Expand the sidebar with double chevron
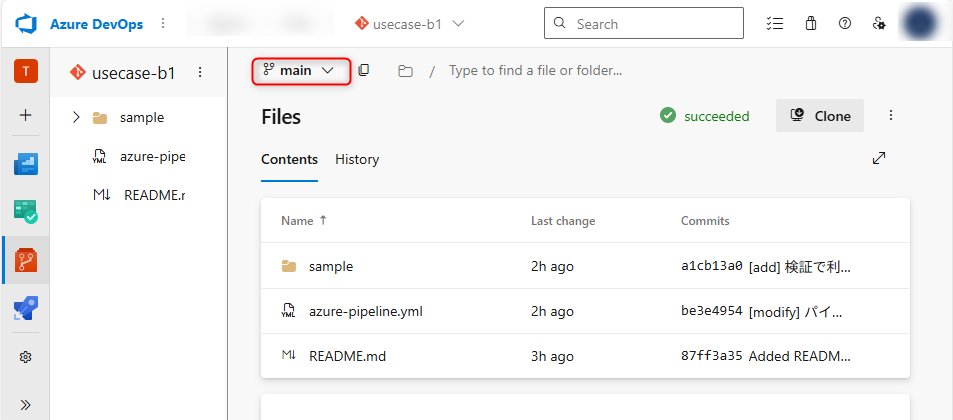 [x=26, y=405]
